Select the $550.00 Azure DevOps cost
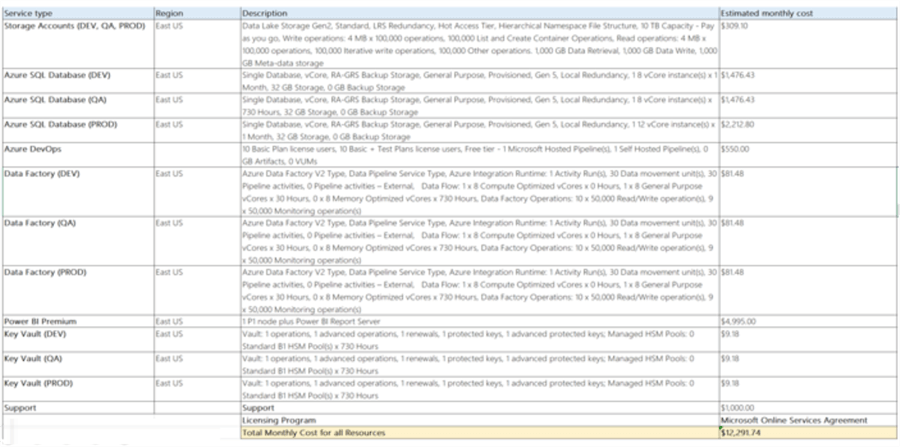 808,154
